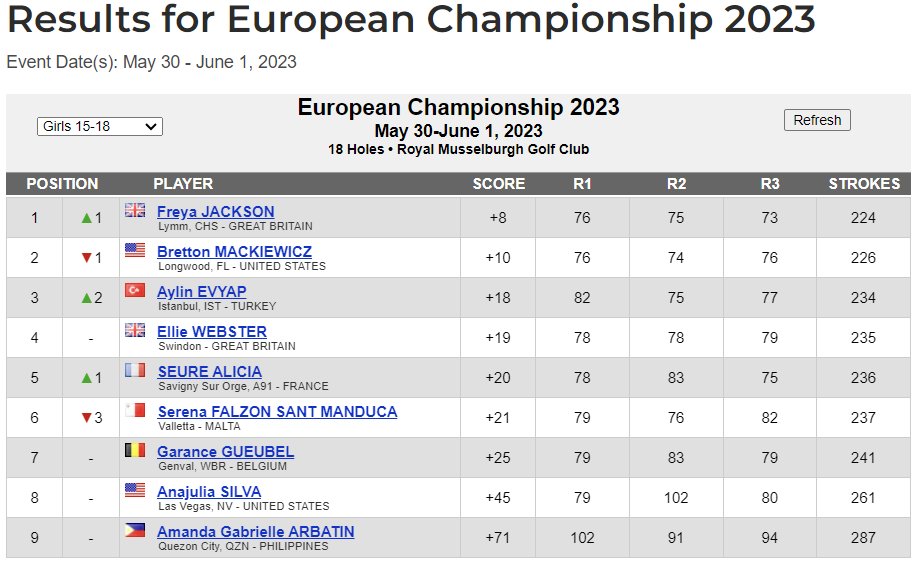Click the Belgium flag beside Garance Gueubel
The width and height of the screenshot is (915, 563).
(x=135, y=450)
